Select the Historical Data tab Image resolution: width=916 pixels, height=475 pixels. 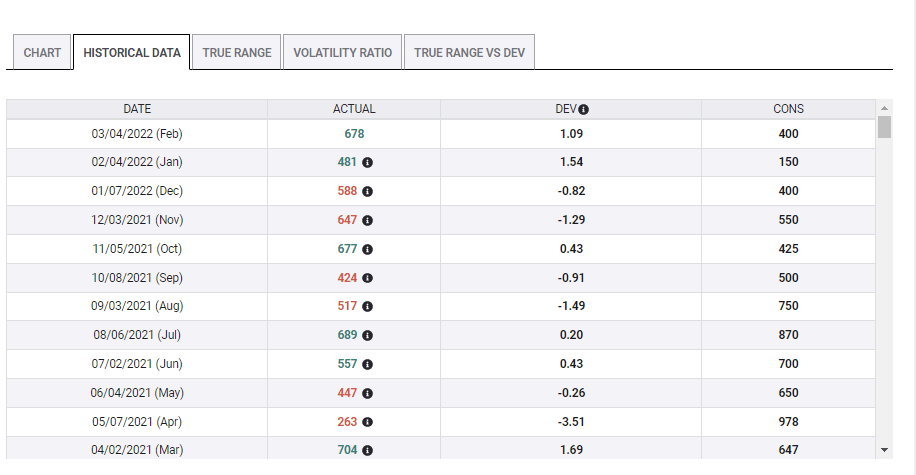132,53
